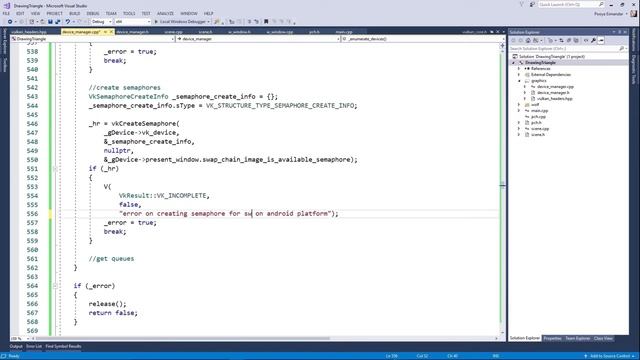The width and height of the screenshot is (640, 360).
Task: Select device_manager.cpp in Solution Explorer
Action: pos(555,87)
